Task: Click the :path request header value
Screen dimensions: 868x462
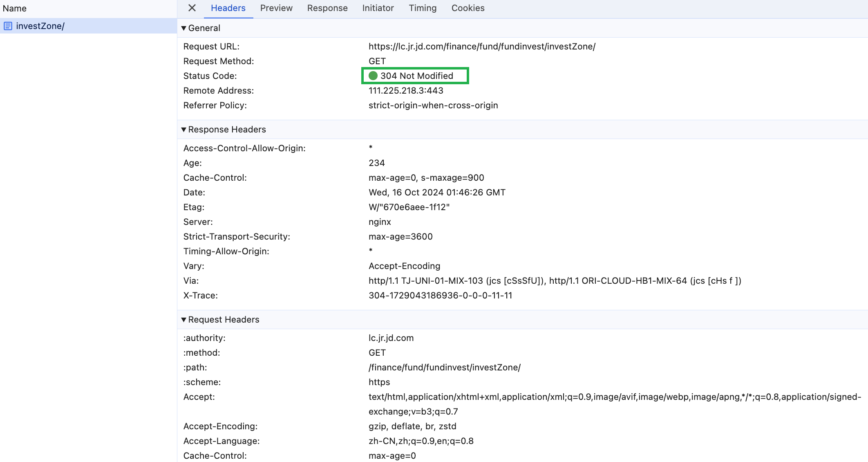Action: (x=444, y=368)
